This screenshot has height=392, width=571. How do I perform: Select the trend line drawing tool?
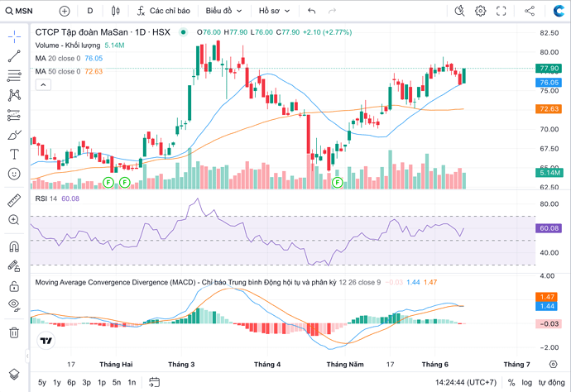14,56
